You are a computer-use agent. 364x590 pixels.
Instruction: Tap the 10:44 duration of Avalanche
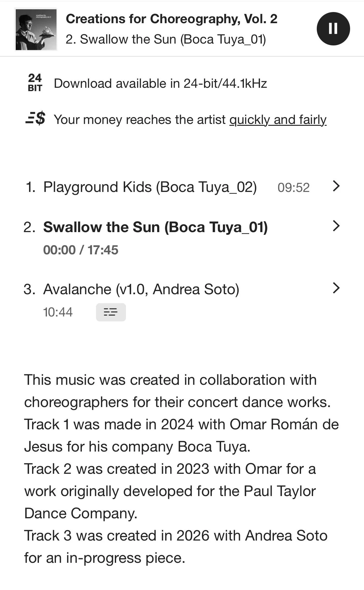58,312
